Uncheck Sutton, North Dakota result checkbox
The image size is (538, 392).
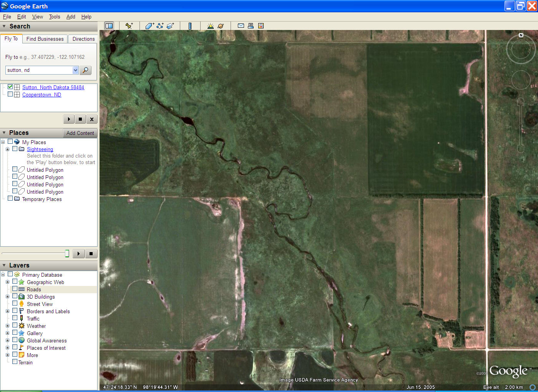[10, 87]
